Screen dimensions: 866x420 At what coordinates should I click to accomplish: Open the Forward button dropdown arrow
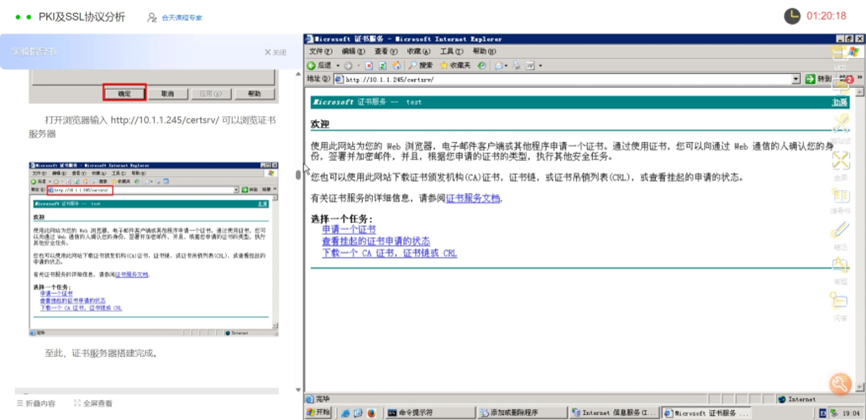tap(357, 66)
